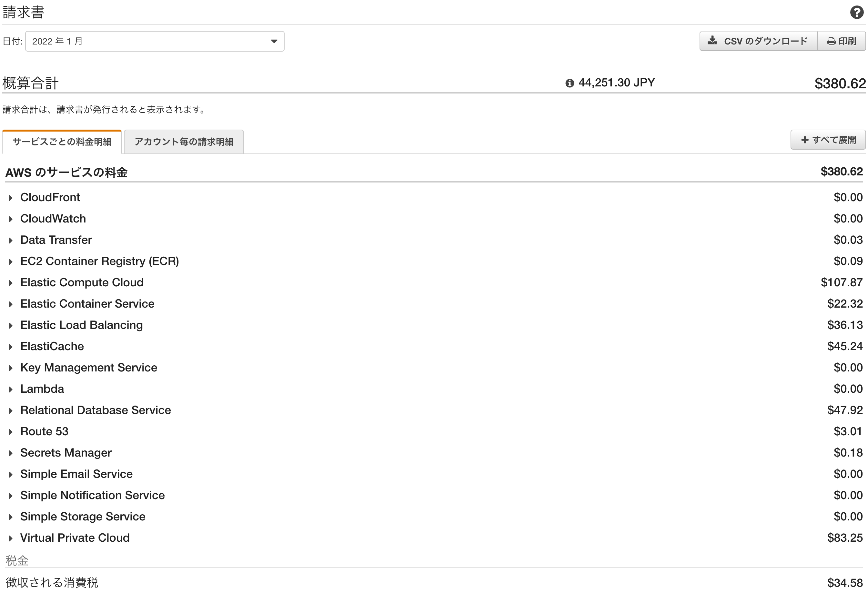Image resolution: width=868 pixels, height=592 pixels.
Task: Download the bill as CSV
Action: (x=758, y=41)
